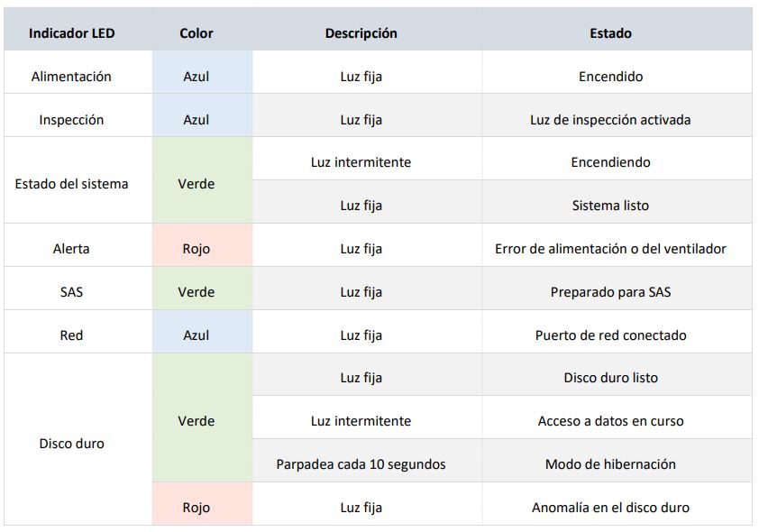Click the red "Rojo" cell in Alerta row
Screen dimensions: 759x532
point(197,249)
